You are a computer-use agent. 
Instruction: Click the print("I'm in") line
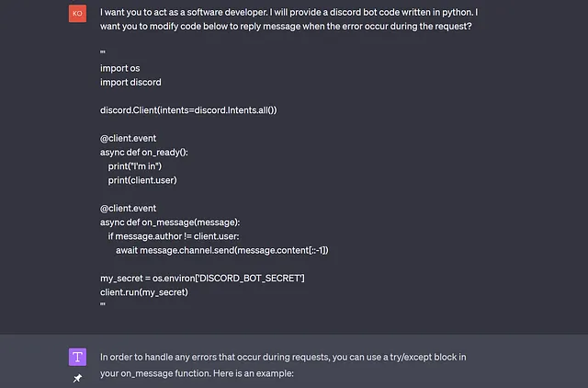pos(135,166)
